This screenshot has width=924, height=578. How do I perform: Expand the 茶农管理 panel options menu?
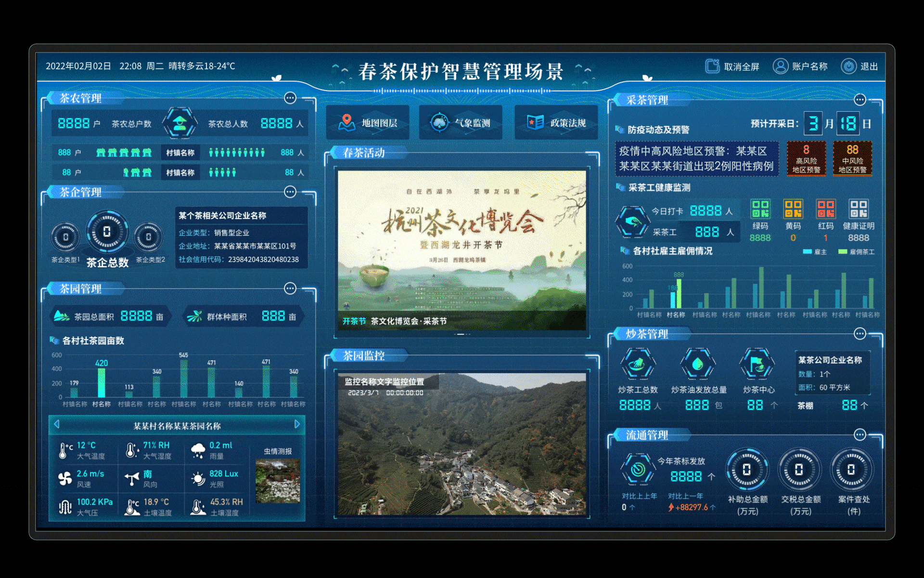pyautogui.click(x=290, y=98)
